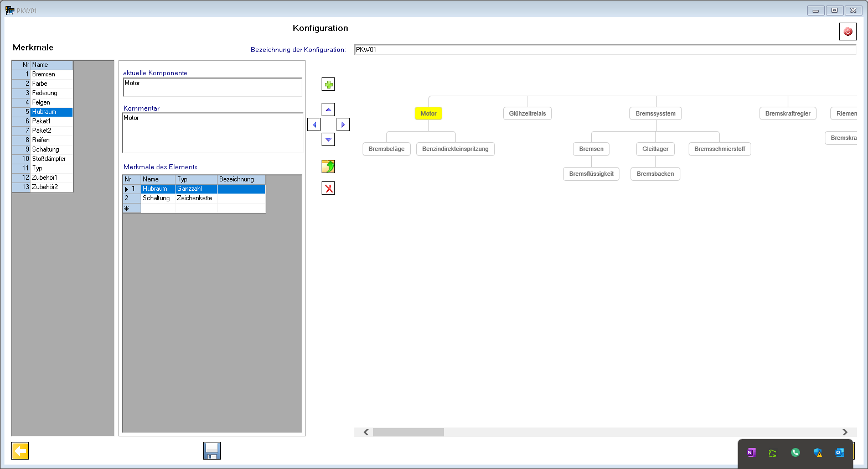
Task: Click the green plus add component icon
Action: click(x=328, y=84)
